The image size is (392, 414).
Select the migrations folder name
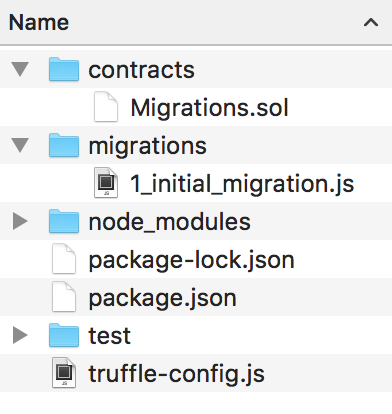coord(147,146)
